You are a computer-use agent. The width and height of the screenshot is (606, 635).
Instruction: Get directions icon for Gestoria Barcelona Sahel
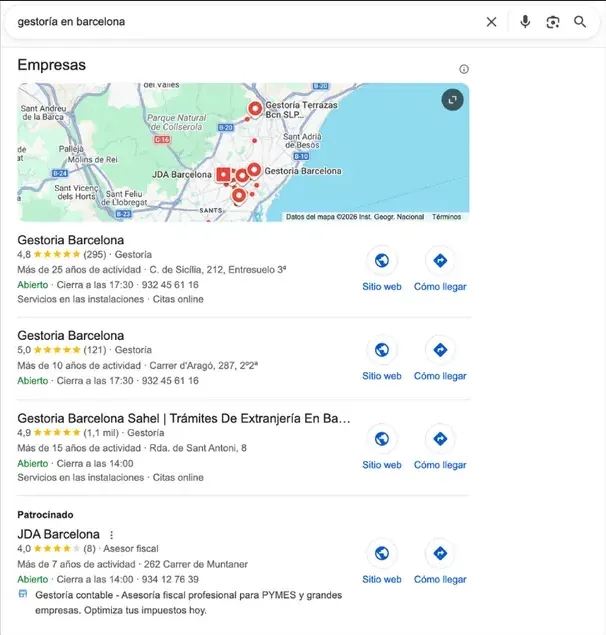[x=440, y=439]
